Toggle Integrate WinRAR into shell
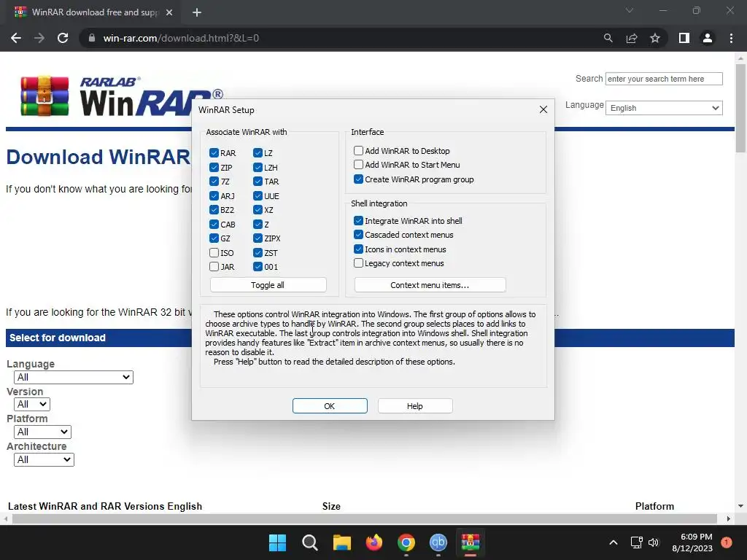 click(x=358, y=220)
